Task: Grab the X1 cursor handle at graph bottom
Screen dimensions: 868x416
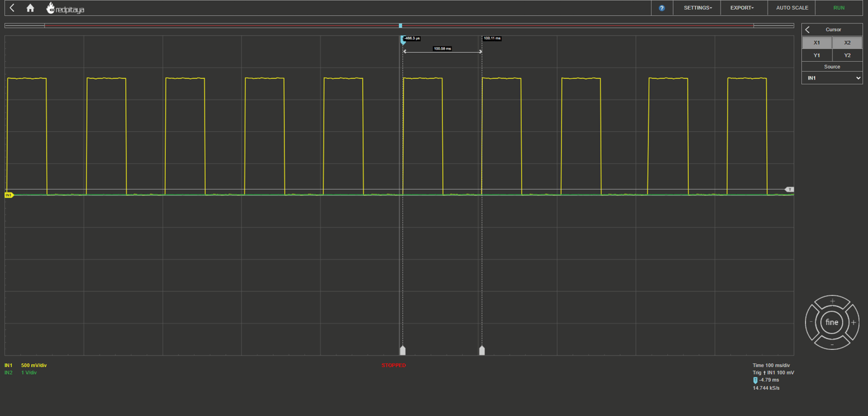Action: 402,350
